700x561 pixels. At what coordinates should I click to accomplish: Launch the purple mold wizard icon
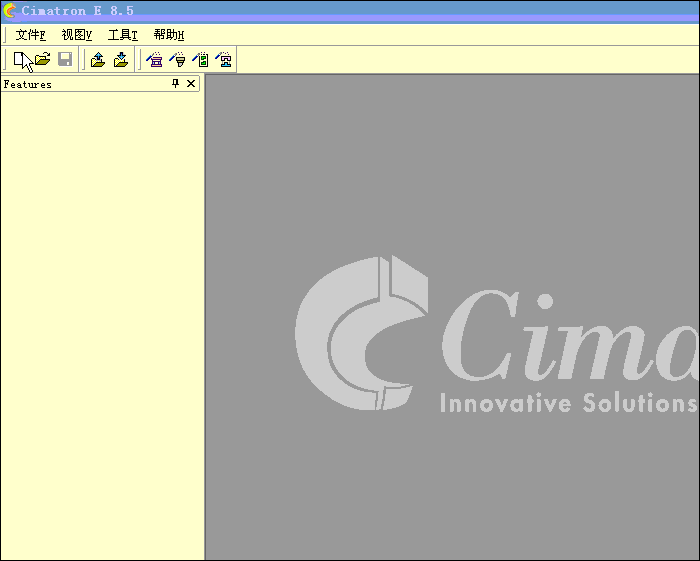pyautogui.click(x=154, y=59)
